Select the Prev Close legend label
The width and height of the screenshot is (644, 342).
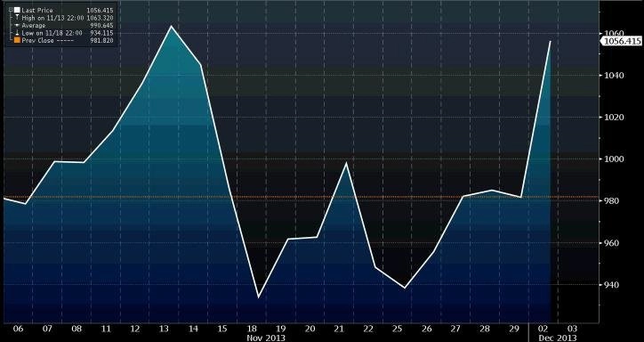pyautogui.click(x=37, y=40)
